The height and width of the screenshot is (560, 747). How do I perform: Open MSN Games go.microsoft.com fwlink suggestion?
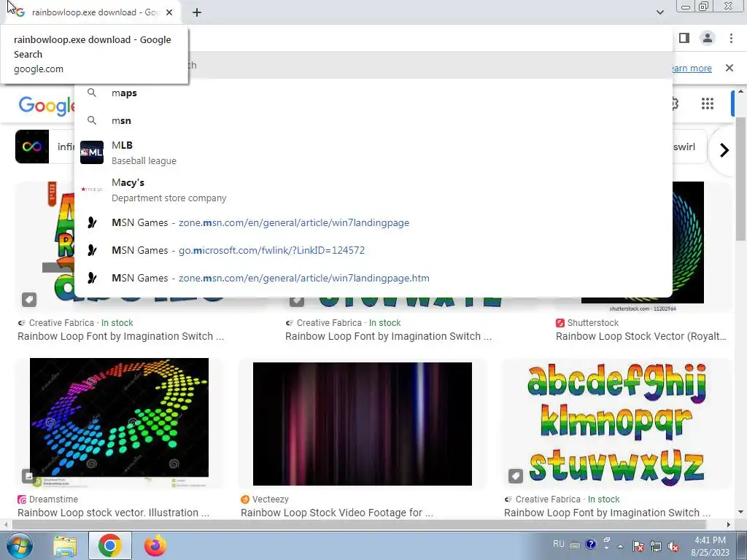[x=373, y=250]
